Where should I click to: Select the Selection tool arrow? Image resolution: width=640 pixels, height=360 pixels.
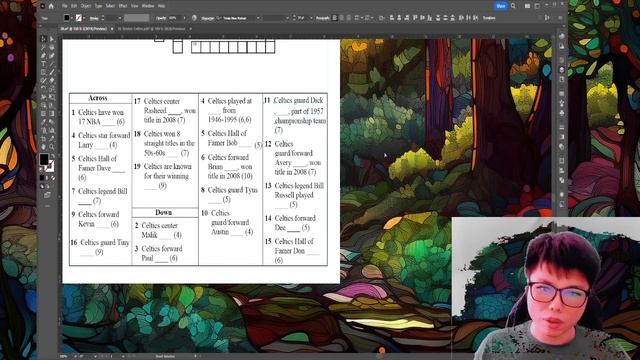(x=44, y=39)
